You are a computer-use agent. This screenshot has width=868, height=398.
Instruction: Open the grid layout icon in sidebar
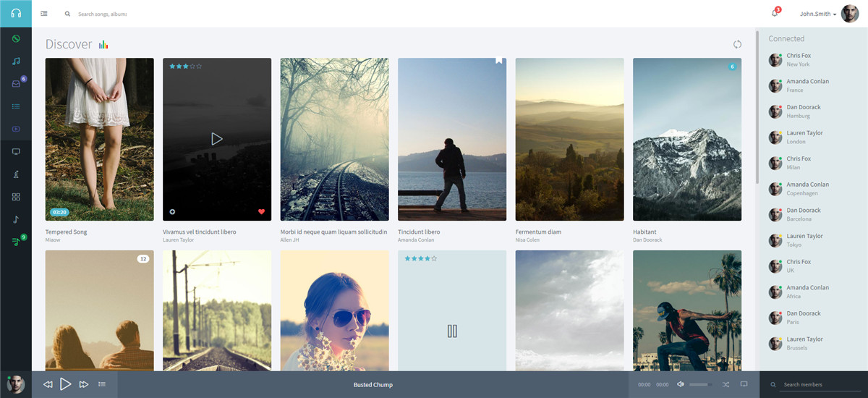pos(16,197)
